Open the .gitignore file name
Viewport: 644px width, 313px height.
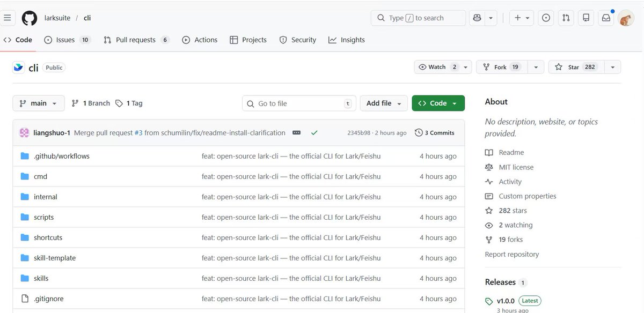click(x=49, y=299)
